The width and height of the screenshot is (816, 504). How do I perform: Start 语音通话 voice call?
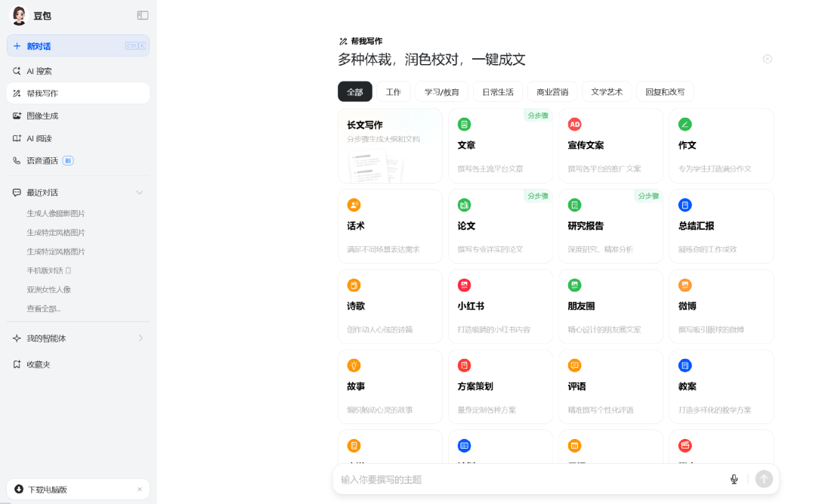click(78, 161)
